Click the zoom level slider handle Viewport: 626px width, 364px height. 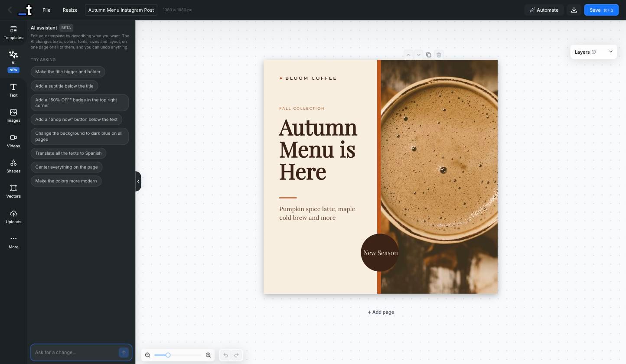168,355
